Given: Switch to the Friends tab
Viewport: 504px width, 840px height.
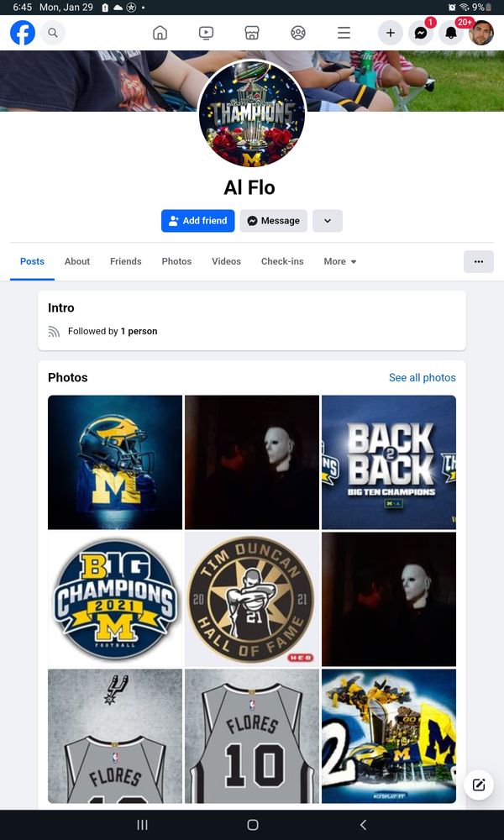Looking at the screenshot, I should 126,261.
